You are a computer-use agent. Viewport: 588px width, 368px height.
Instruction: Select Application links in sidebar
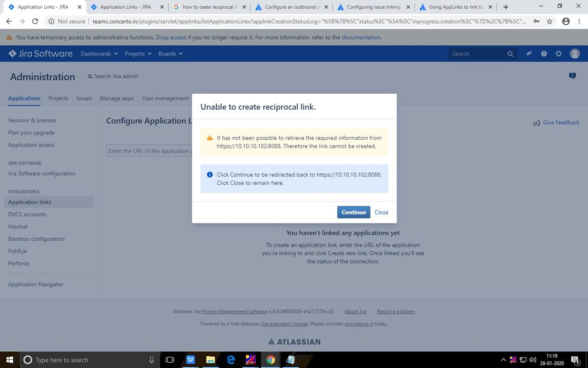(48, 202)
